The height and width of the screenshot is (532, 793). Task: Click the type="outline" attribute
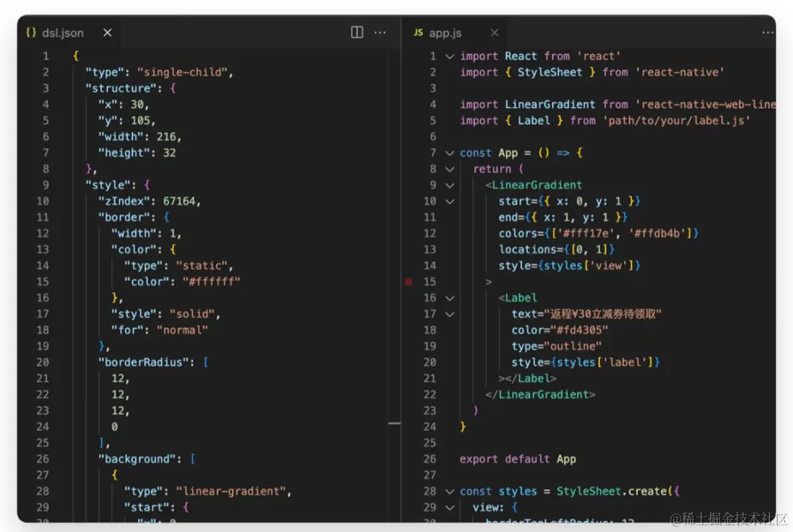557,346
